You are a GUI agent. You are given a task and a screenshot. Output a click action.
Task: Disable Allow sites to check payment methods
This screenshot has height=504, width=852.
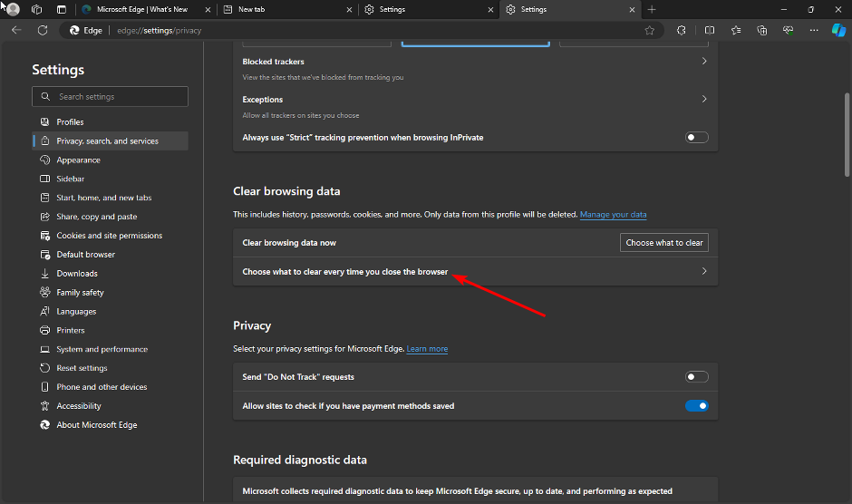click(x=697, y=405)
